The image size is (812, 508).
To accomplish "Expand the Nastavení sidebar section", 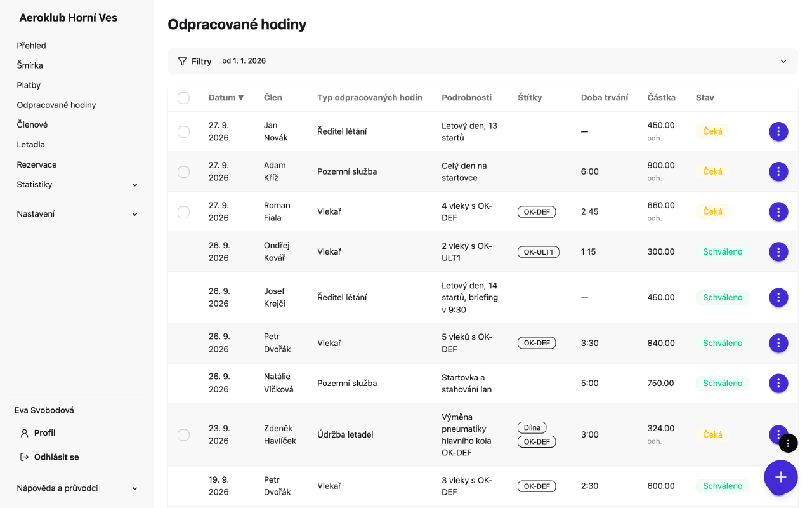I will coord(77,214).
